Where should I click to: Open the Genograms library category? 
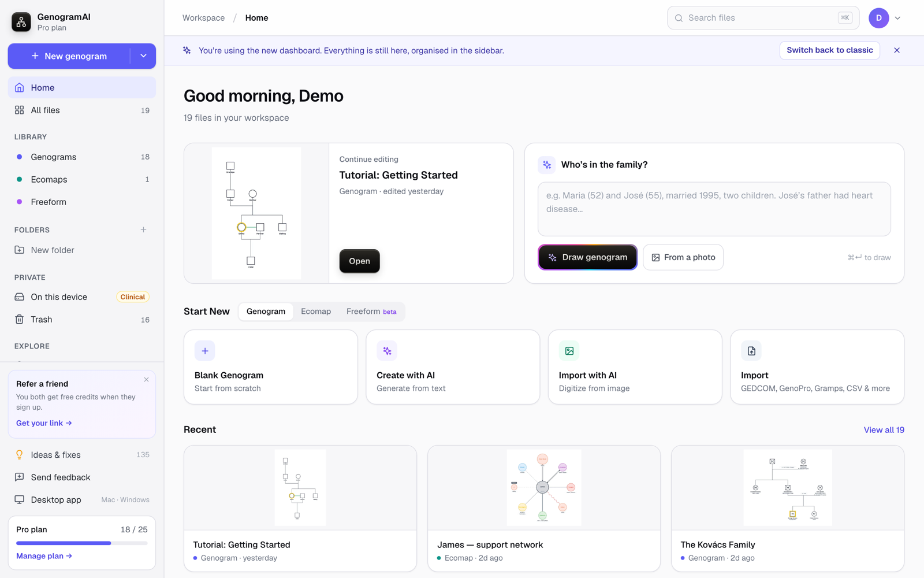[x=82, y=157]
